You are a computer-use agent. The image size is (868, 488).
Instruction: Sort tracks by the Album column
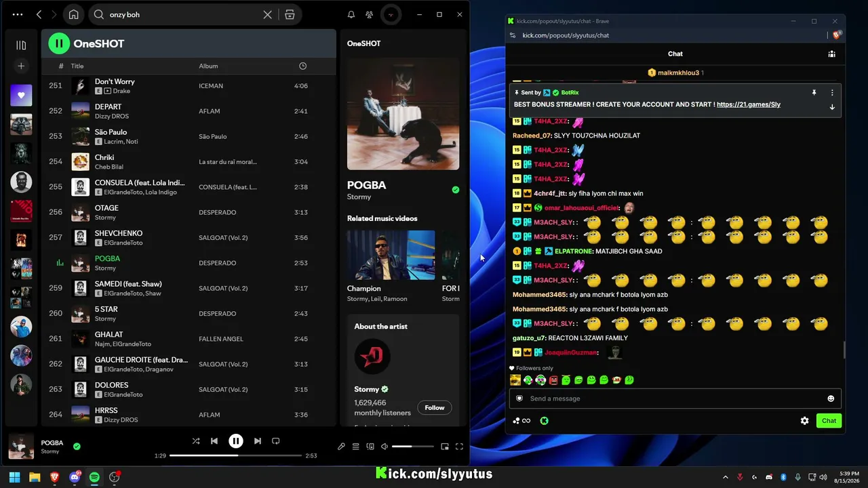pos(208,66)
